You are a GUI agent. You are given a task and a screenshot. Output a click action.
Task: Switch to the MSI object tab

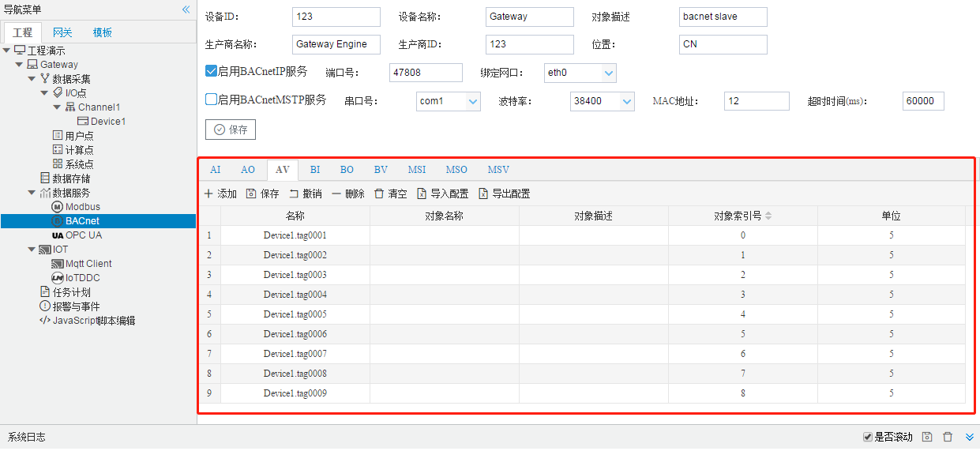[417, 170]
